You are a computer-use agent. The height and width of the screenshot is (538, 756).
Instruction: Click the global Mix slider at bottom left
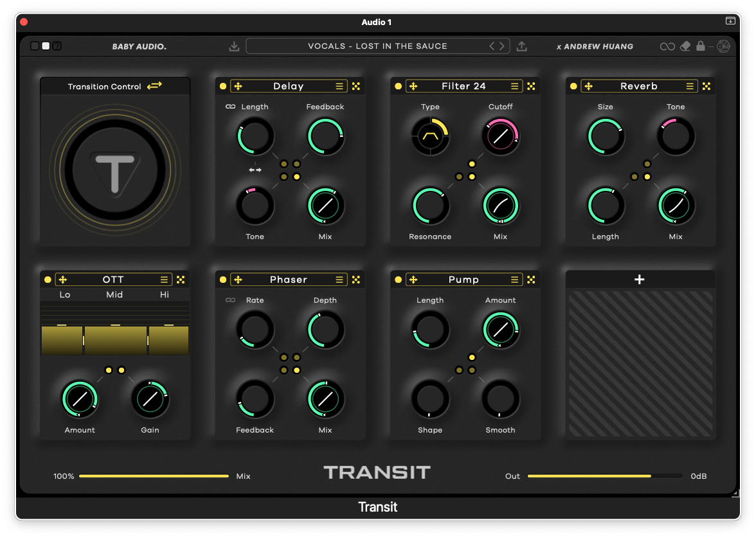coord(154,476)
